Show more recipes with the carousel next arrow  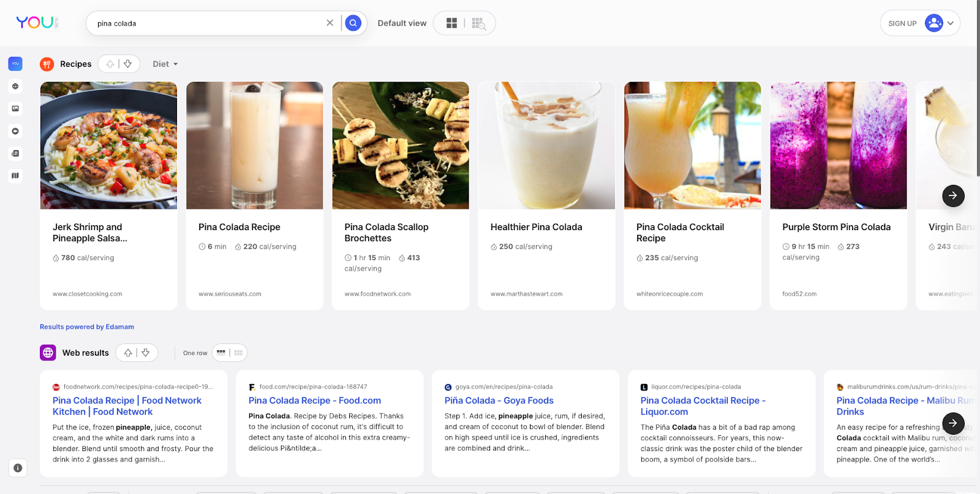953,196
